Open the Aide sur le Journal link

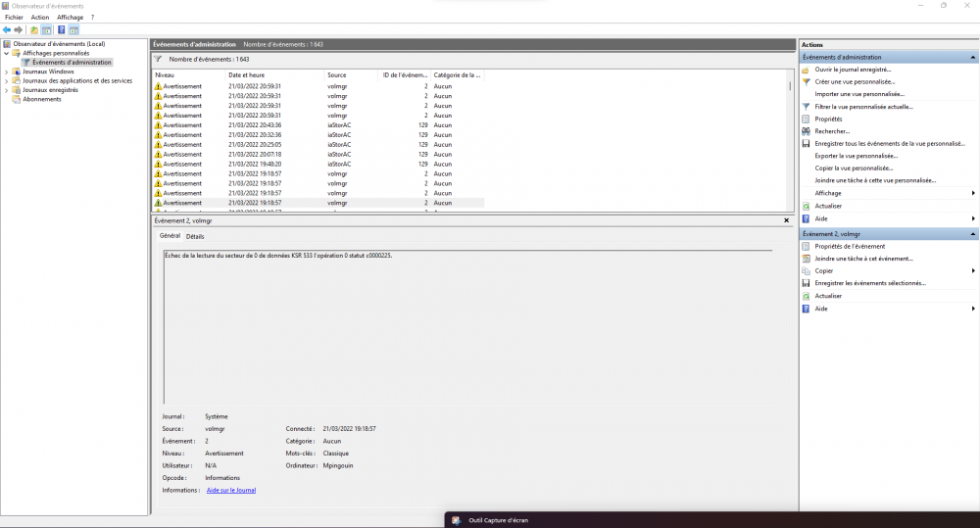pos(230,490)
